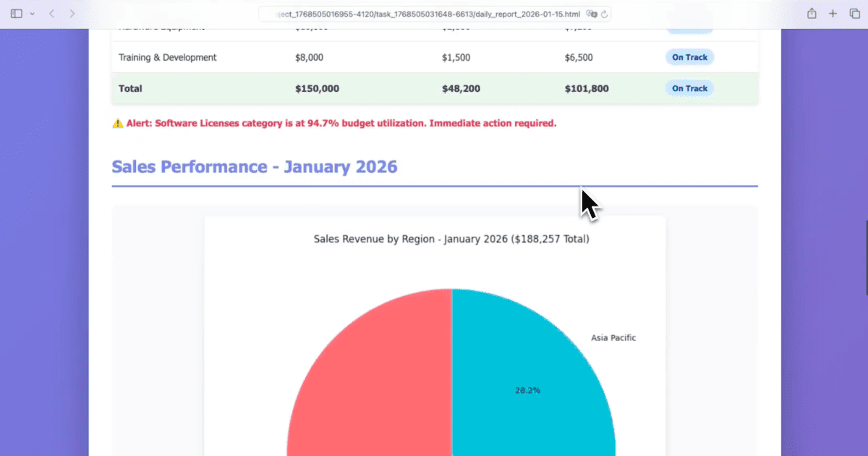This screenshot has height=456, width=868.
Task: Go back to the previous page
Action: click(51, 14)
